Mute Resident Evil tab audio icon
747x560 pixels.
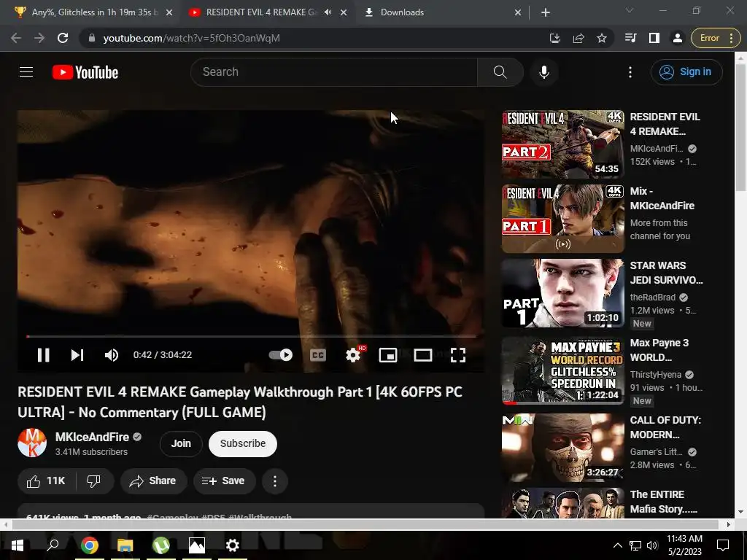[x=328, y=12]
